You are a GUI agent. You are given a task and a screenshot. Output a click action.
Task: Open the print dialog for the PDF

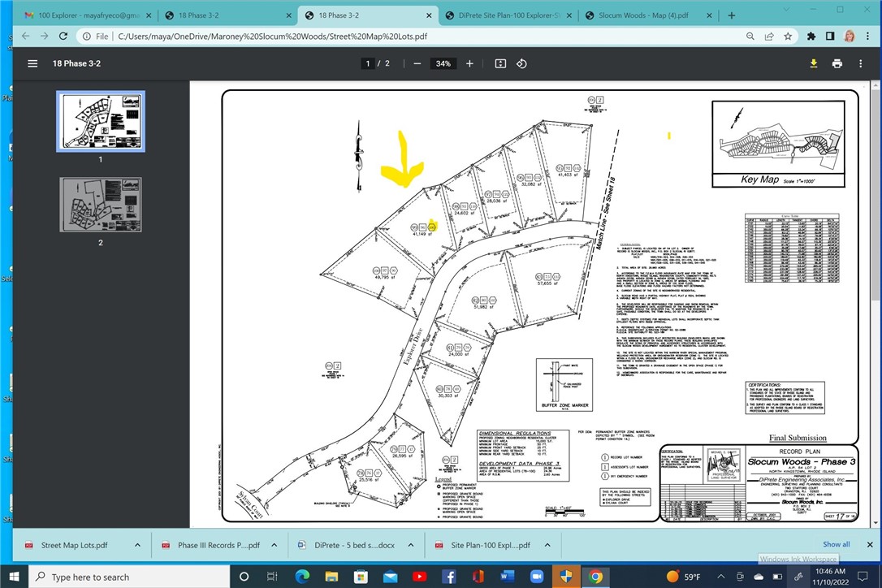(x=837, y=63)
